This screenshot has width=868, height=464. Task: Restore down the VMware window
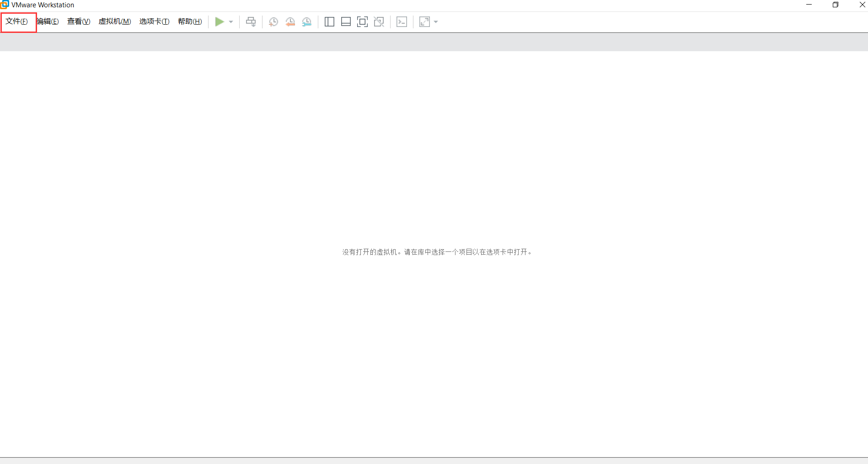pos(836,5)
